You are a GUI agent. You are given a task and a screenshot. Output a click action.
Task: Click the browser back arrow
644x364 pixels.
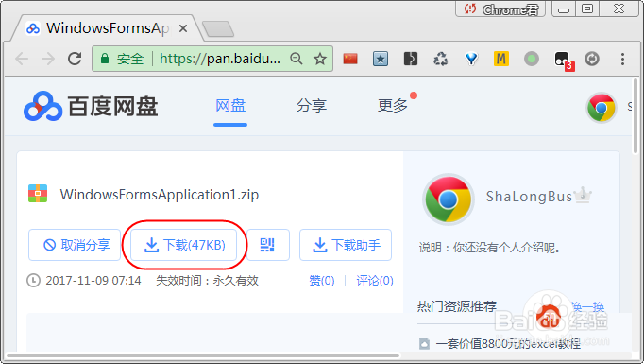(x=22, y=59)
